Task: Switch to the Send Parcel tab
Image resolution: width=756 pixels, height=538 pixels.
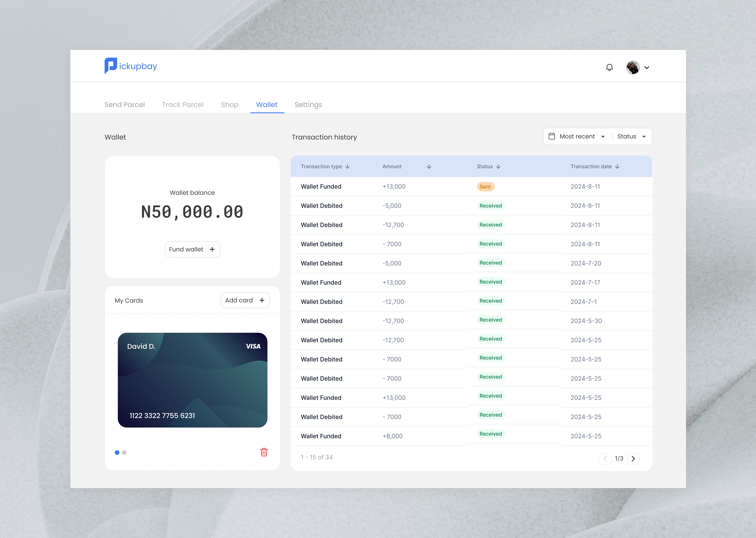Action: coord(124,105)
